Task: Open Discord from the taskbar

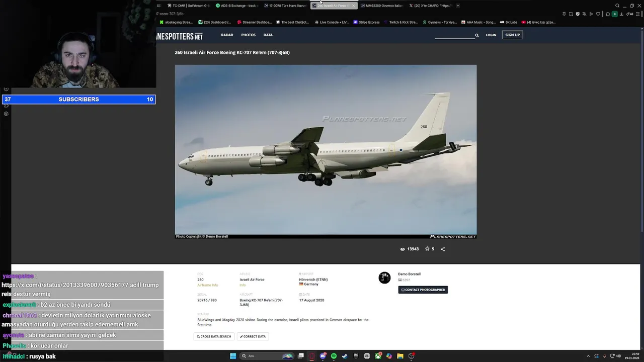Action: (x=323, y=356)
